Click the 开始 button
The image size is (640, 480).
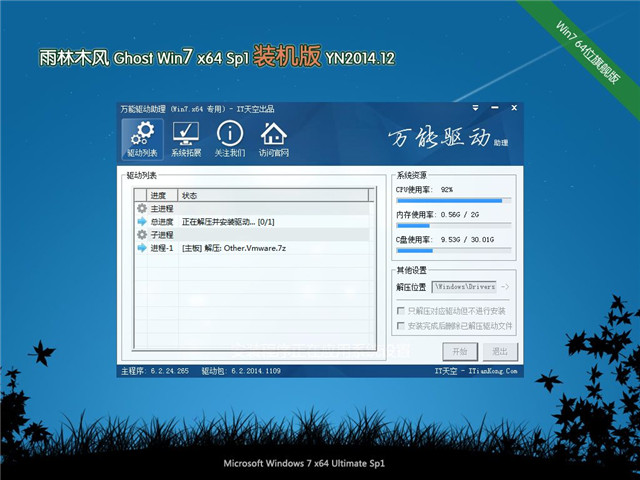tap(460, 351)
